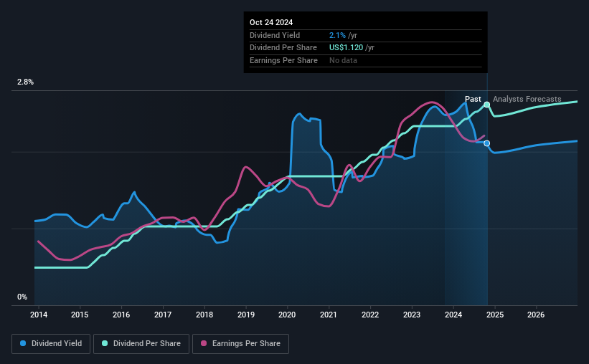Select the 2017 x-axis label
Screen dimensions: 589x364
[163, 315]
